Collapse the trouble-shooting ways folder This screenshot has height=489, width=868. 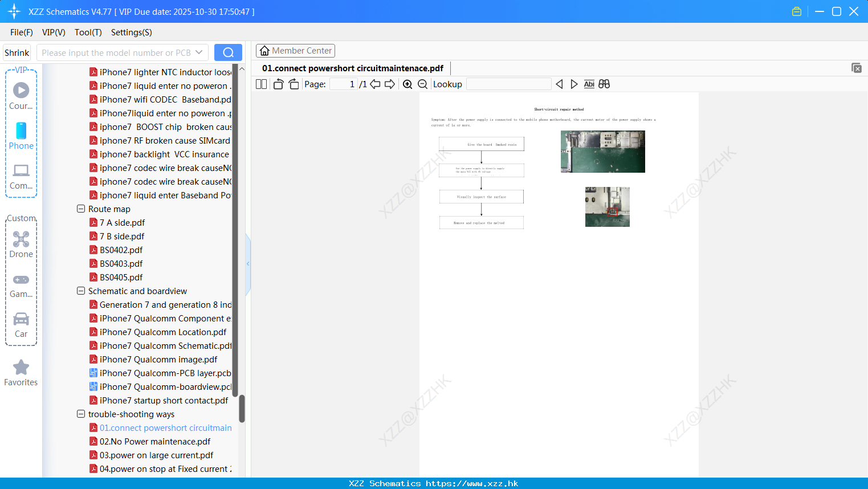tap(81, 414)
